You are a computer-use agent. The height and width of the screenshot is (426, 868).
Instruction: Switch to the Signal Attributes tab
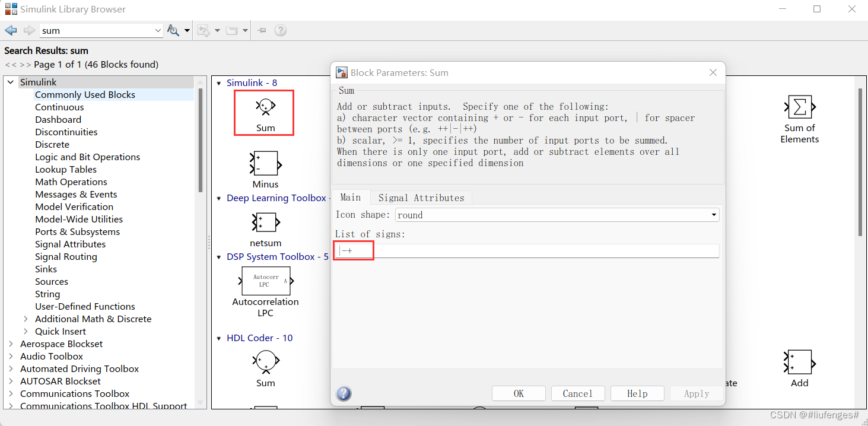coord(421,198)
